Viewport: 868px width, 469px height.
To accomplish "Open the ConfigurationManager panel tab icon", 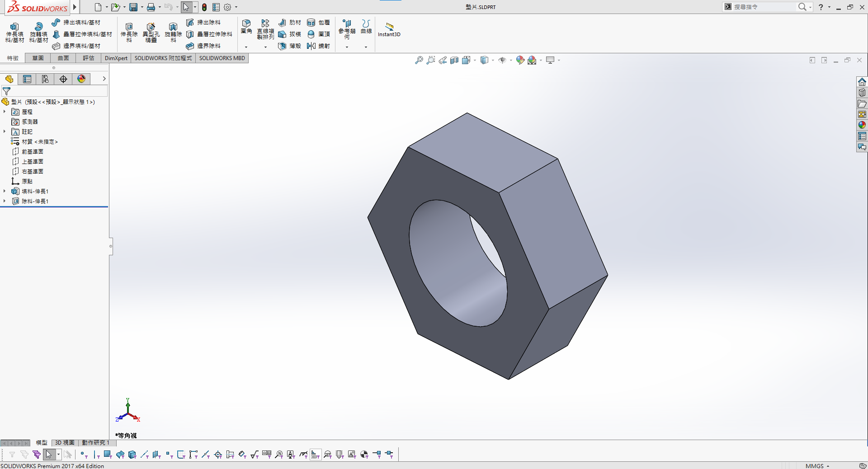I will click(45, 79).
